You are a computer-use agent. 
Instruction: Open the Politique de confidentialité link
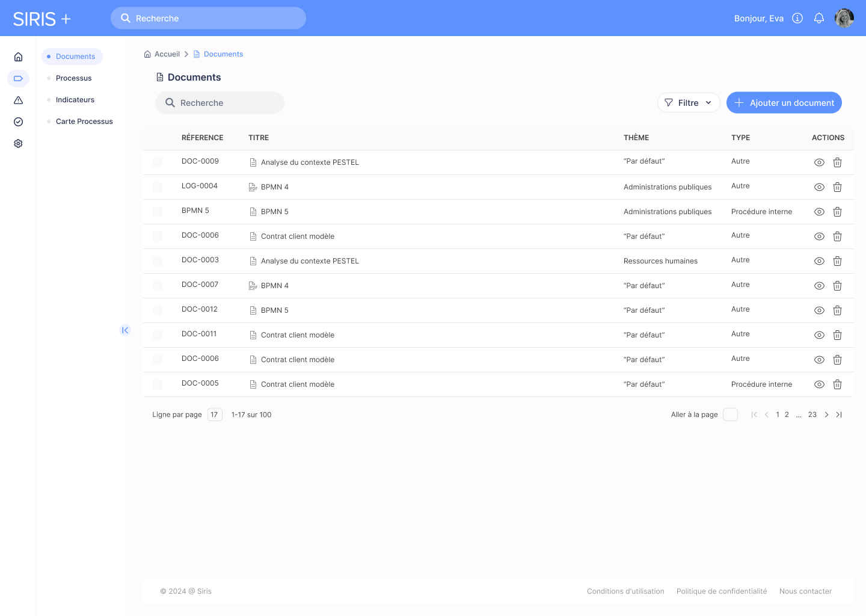pyautogui.click(x=721, y=591)
